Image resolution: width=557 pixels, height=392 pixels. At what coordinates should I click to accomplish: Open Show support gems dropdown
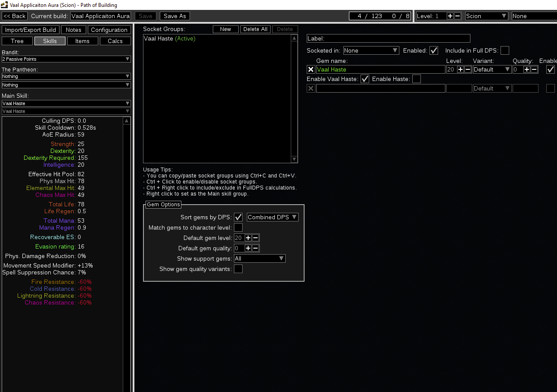(260, 258)
